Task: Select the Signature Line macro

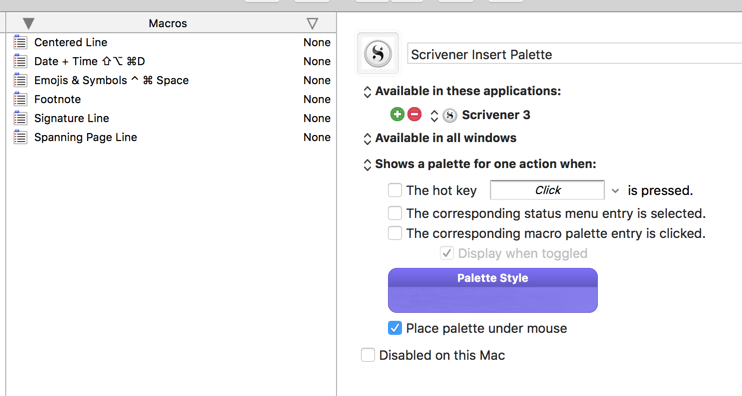Action: 171,118
